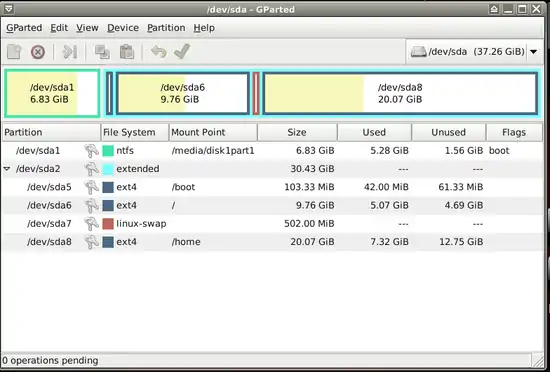Viewport: 550px width, 372px height.
Task: Click the Undo last operation icon
Action: pyautogui.click(x=159, y=52)
